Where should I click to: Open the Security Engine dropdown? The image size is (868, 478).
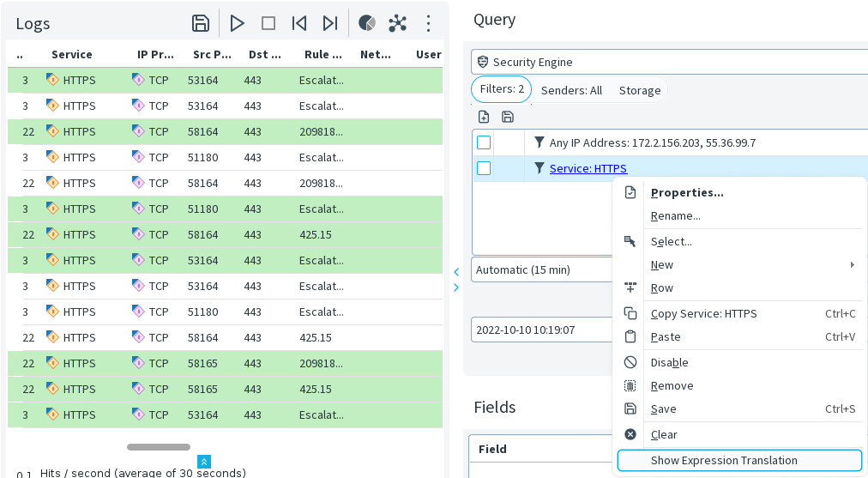coord(669,62)
